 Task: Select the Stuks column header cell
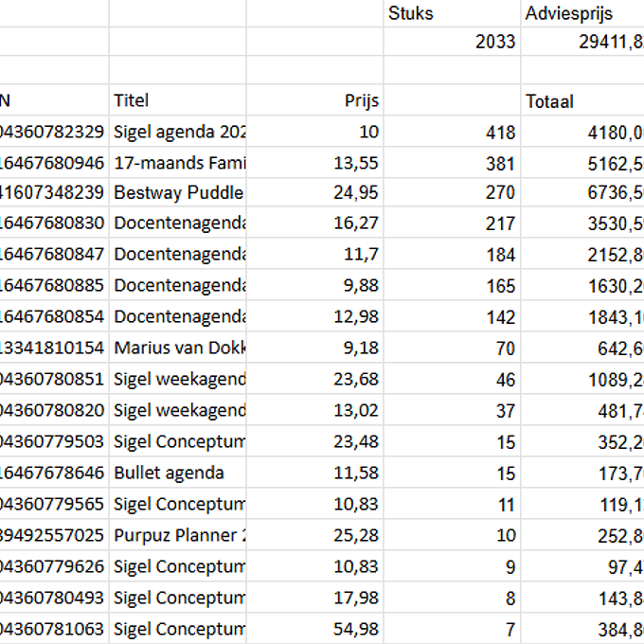(x=452, y=13)
